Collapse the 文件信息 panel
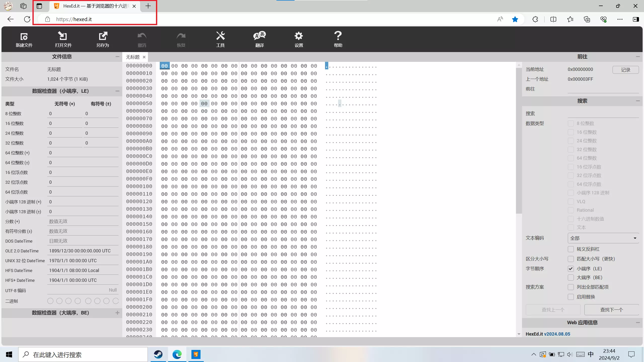This screenshot has height=362, width=644. tap(117, 57)
